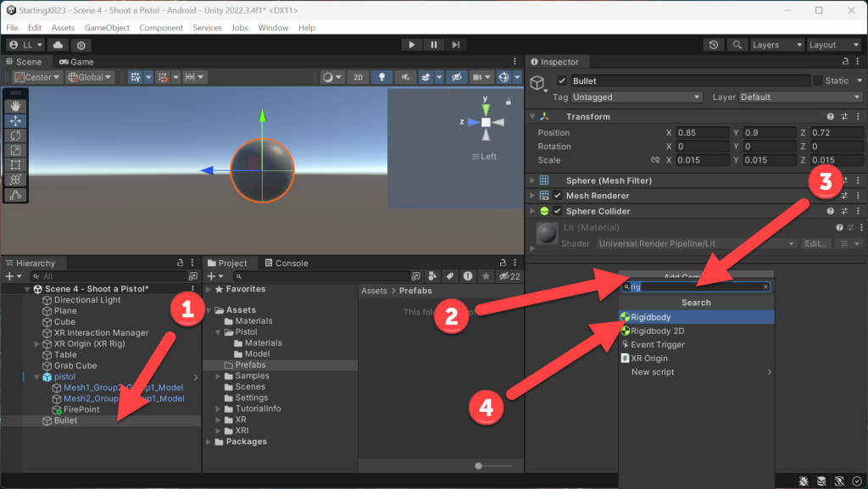Select the Scale tool
Image resolution: width=868 pixels, height=489 pixels.
pyautogui.click(x=15, y=150)
